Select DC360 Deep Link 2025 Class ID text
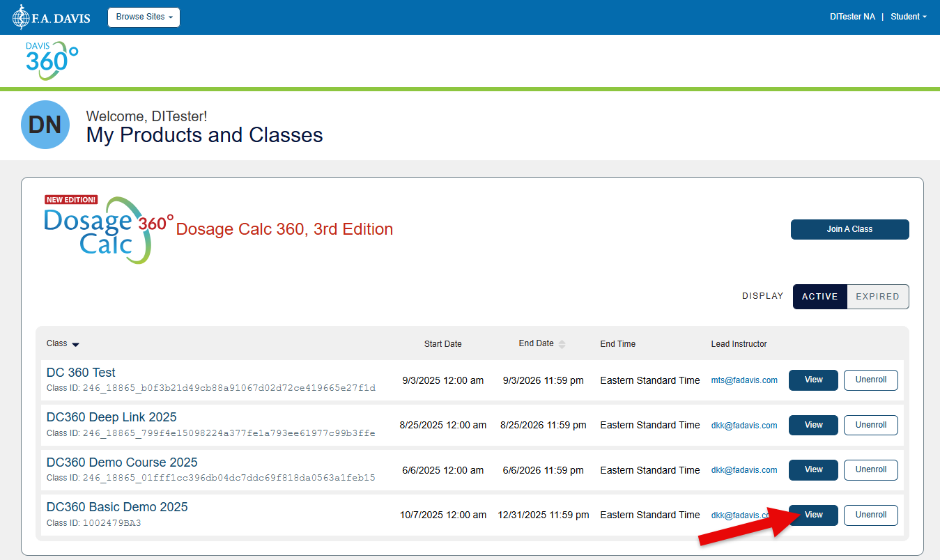 pyautogui.click(x=229, y=433)
